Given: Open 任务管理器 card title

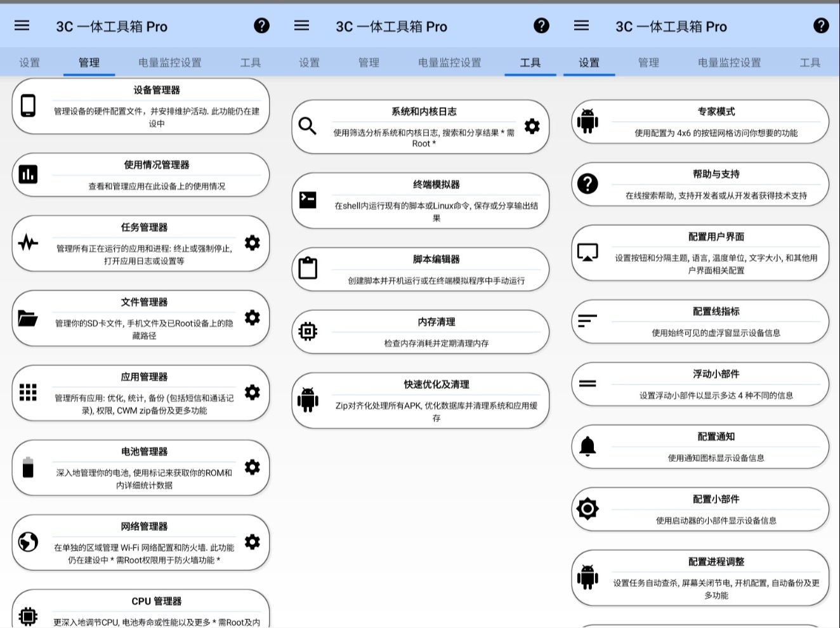Looking at the screenshot, I should pos(144,227).
